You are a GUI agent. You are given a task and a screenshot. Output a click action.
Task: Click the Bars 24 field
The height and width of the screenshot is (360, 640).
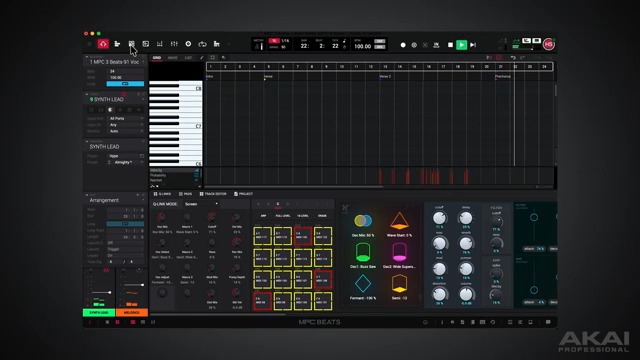pyautogui.click(x=125, y=71)
